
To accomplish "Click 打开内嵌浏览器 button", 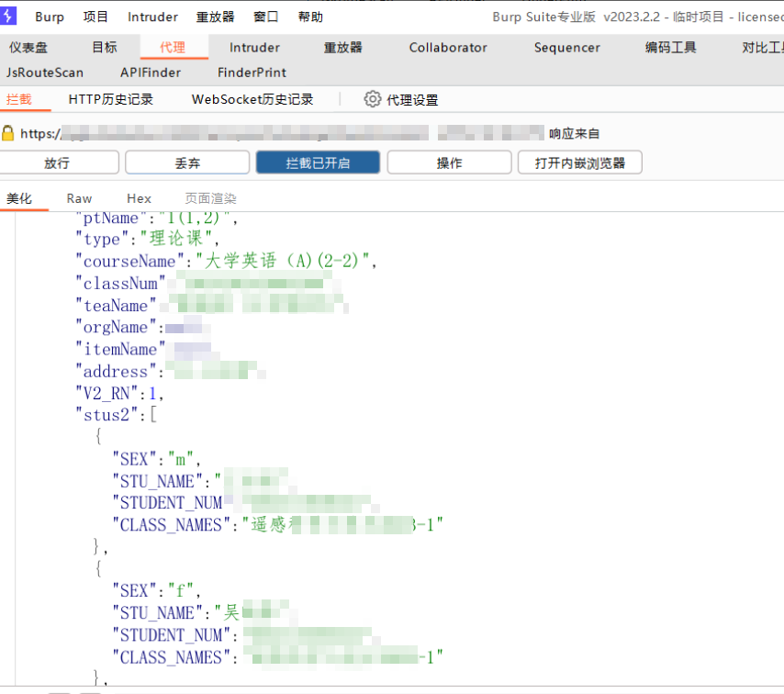I will (x=580, y=162).
